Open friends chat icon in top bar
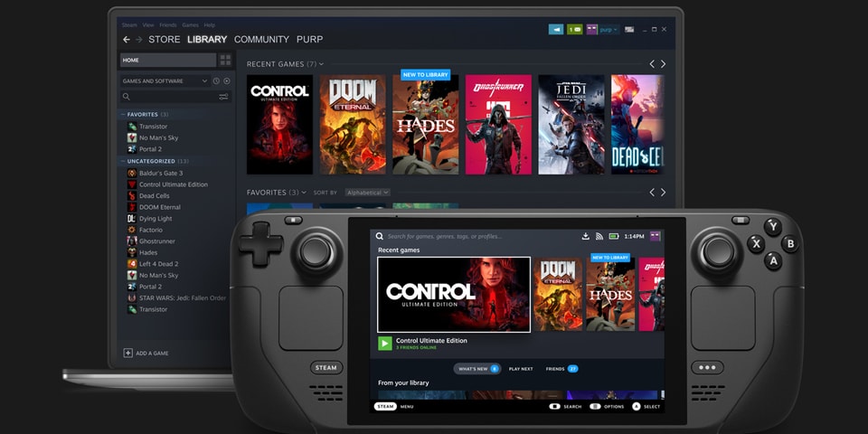 575,30
